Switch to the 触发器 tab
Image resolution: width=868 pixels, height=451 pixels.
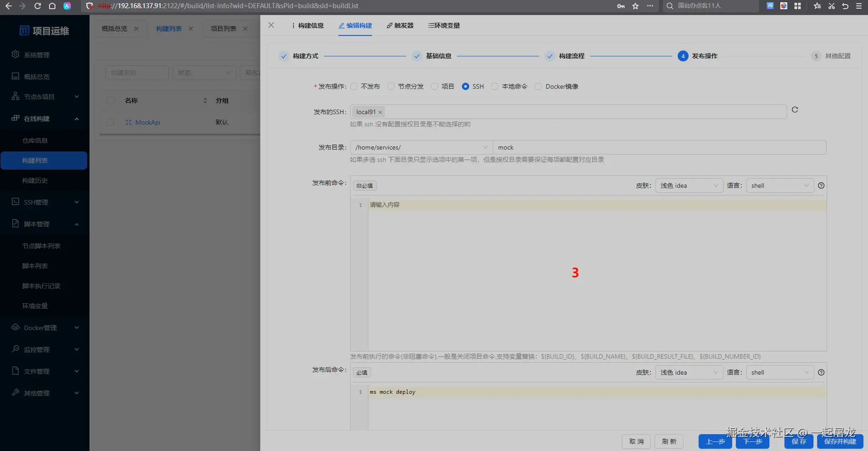[x=400, y=25]
